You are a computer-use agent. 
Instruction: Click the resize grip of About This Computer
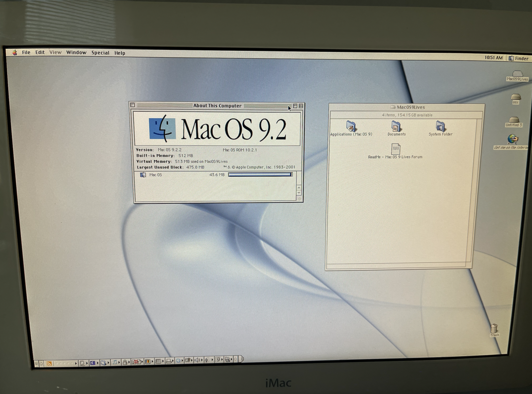(x=299, y=199)
